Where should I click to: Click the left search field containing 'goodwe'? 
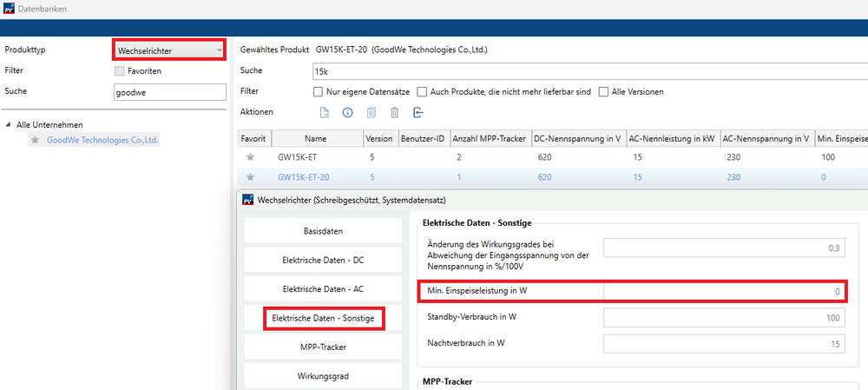tap(169, 91)
